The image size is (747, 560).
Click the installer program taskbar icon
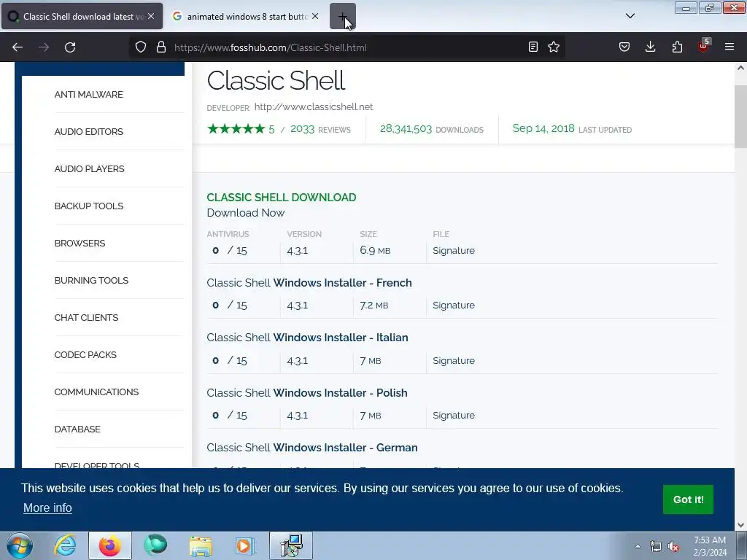coord(291,545)
